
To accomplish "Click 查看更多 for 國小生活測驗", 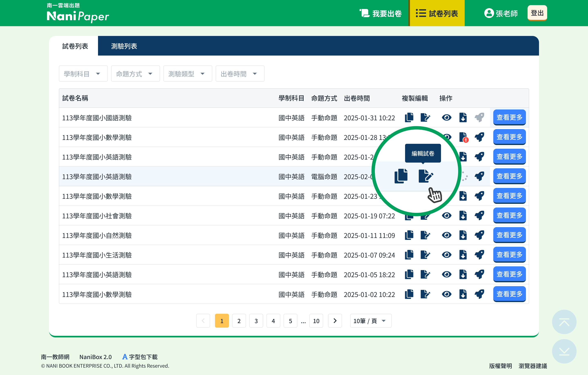I will (x=509, y=255).
